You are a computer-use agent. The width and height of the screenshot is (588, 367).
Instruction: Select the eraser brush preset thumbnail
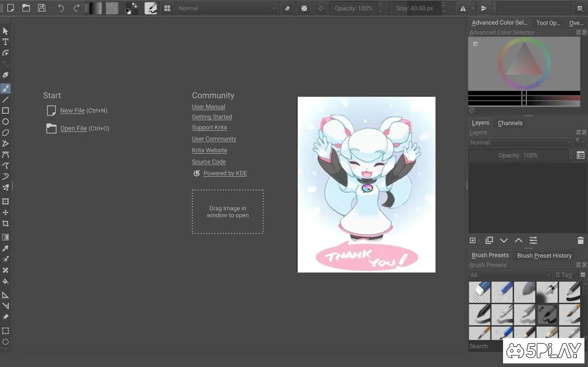pos(479,292)
